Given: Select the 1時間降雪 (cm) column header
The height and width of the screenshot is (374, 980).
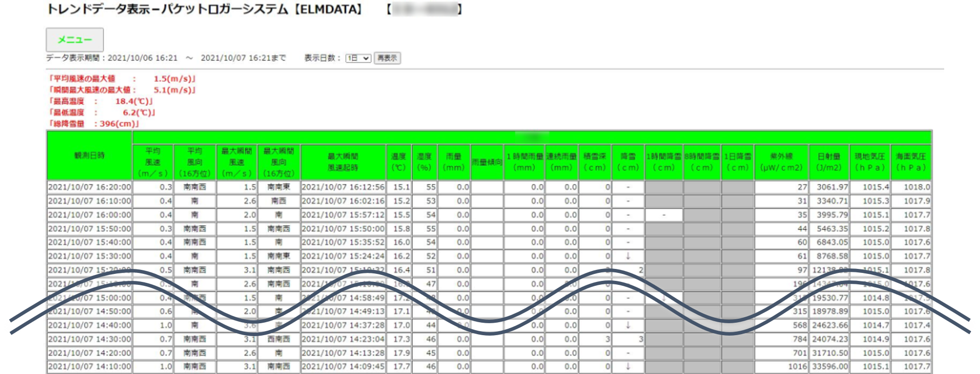Looking at the screenshot, I should pos(664,162).
